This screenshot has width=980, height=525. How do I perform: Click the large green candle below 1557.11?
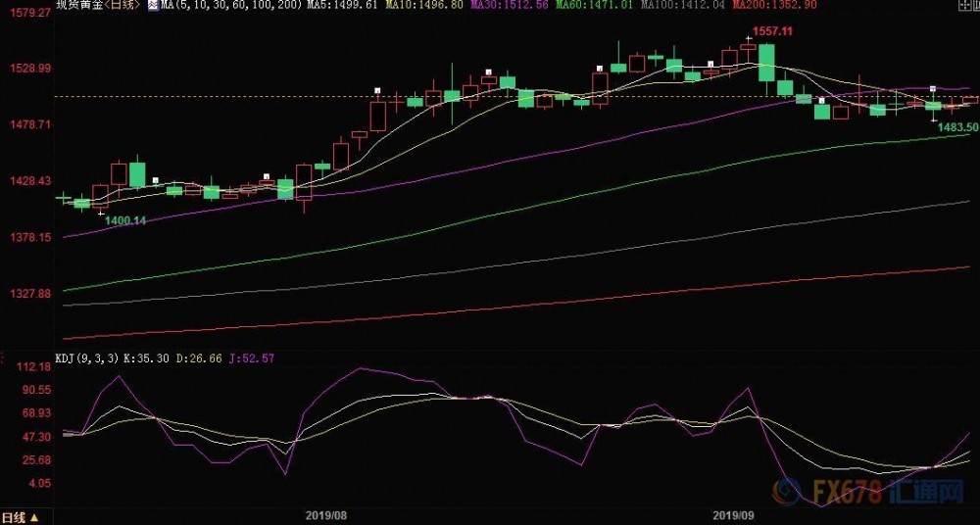[766, 63]
